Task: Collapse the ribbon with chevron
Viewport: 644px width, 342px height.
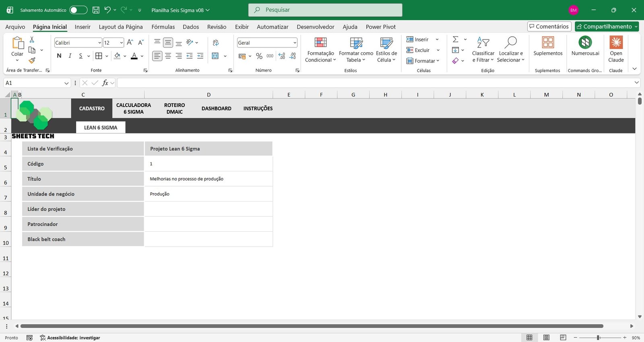Action: coord(634,69)
